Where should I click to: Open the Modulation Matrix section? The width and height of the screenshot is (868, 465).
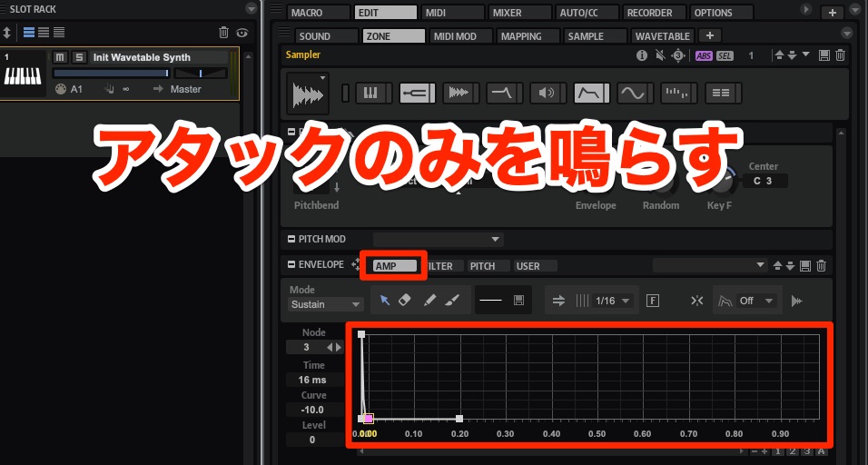click(723, 93)
